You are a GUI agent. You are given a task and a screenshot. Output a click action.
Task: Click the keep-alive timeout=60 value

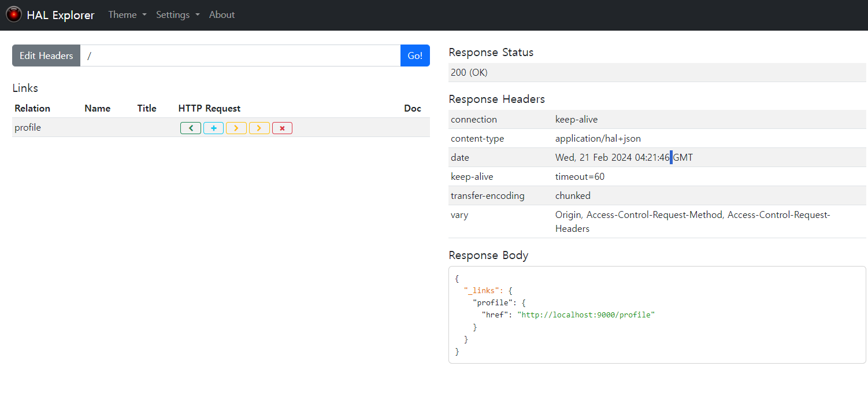coord(580,176)
